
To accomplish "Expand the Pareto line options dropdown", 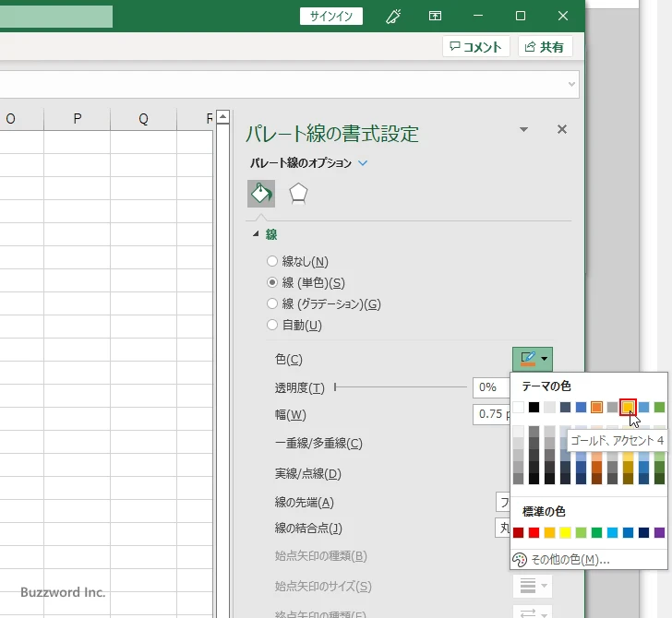I will pyautogui.click(x=363, y=163).
